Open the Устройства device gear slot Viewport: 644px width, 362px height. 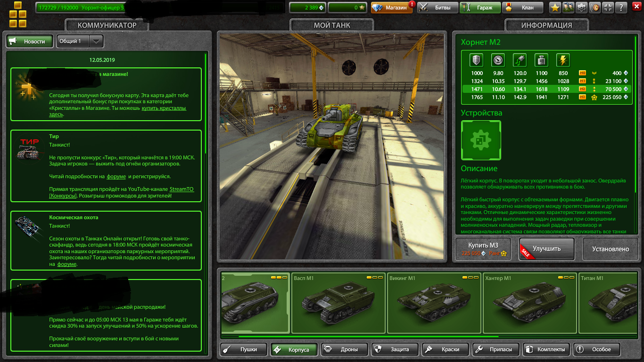(x=481, y=140)
